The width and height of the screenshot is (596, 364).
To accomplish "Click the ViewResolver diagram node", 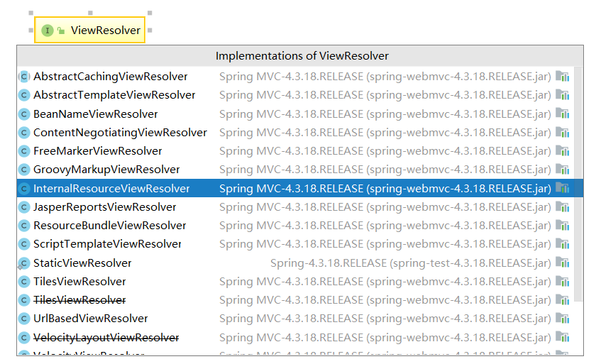I will coord(89,31).
